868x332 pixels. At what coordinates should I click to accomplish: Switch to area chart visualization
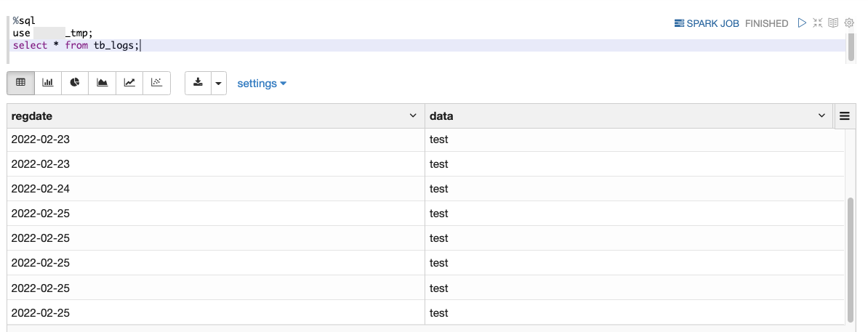103,83
